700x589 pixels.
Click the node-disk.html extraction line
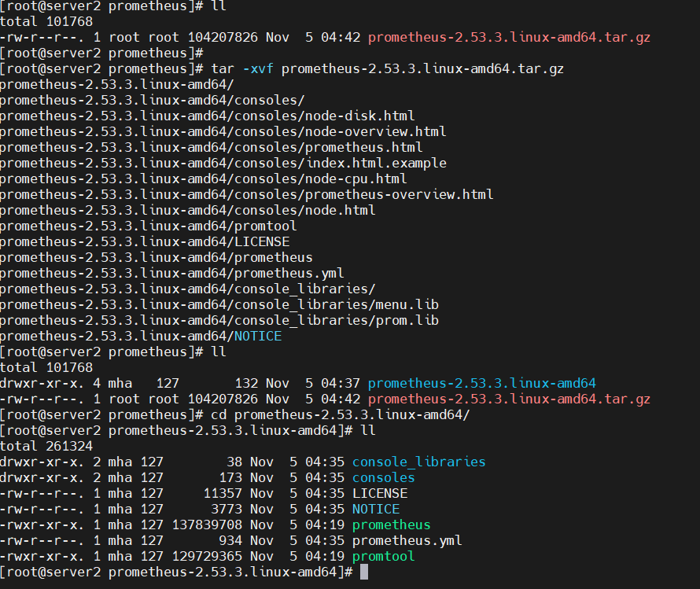click(207, 116)
